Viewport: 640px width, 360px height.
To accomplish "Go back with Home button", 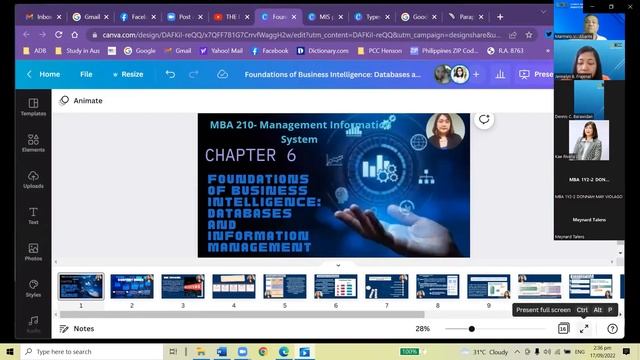I will [x=44, y=74].
